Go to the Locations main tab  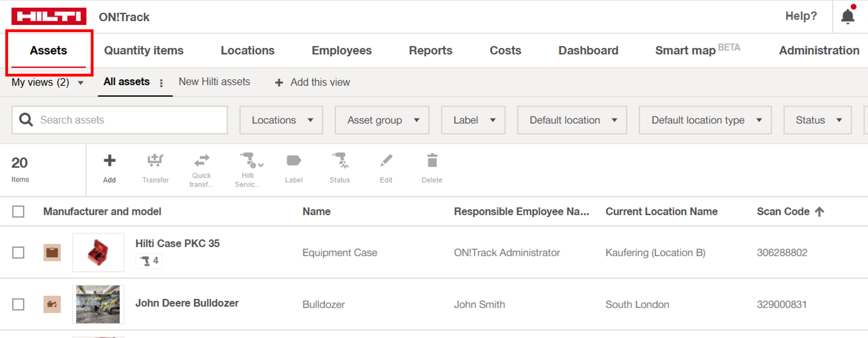coord(248,51)
